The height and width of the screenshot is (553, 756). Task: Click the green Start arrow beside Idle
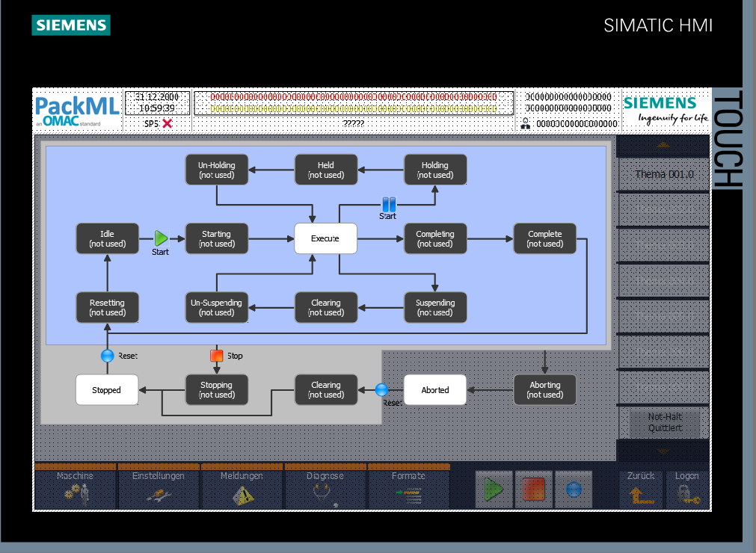coord(161,238)
